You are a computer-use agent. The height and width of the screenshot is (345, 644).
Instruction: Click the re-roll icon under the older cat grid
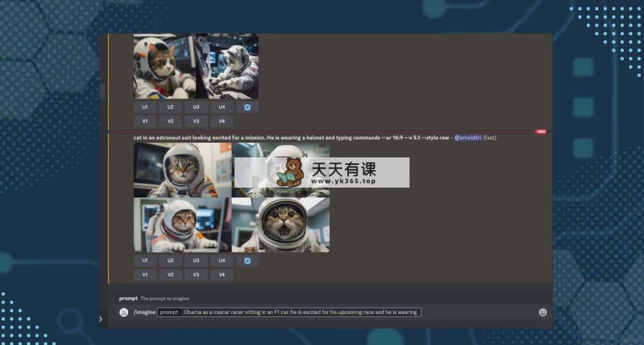(x=247, y=107)
